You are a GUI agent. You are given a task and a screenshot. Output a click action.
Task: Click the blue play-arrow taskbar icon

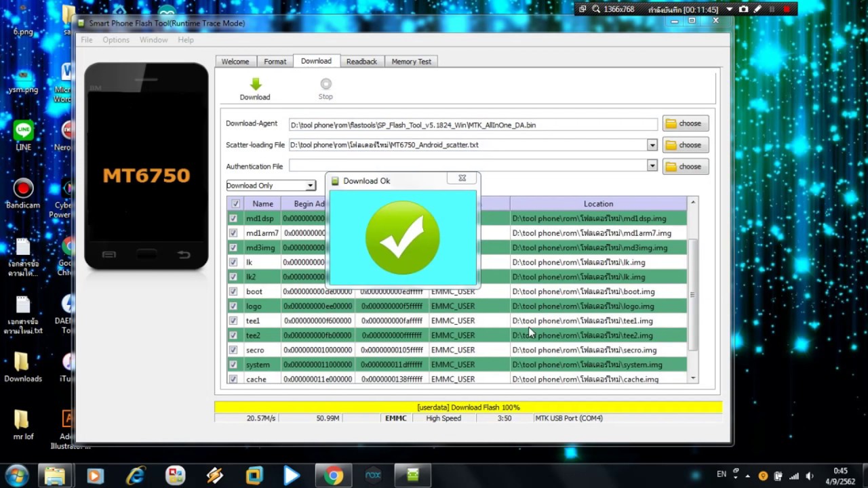click(x=292, y=476)
